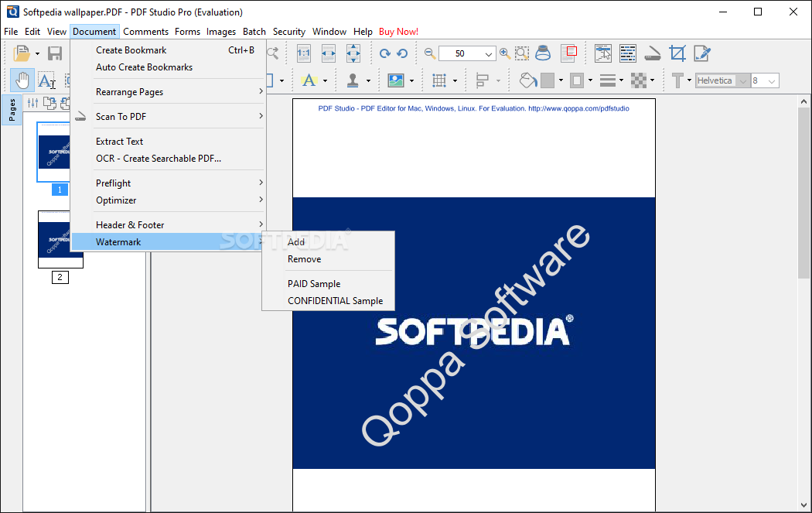The height and width of the screenshot is (513, 812).
Task: Expand arrow next to Open folder icon
Action: pyautogui.click(x=37, y=53)
